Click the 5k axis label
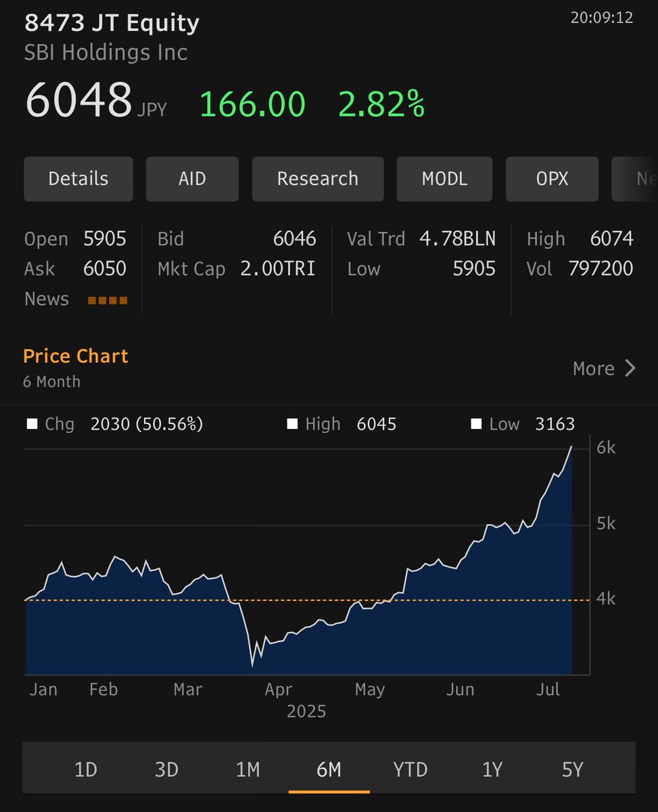 pos(606,523)
